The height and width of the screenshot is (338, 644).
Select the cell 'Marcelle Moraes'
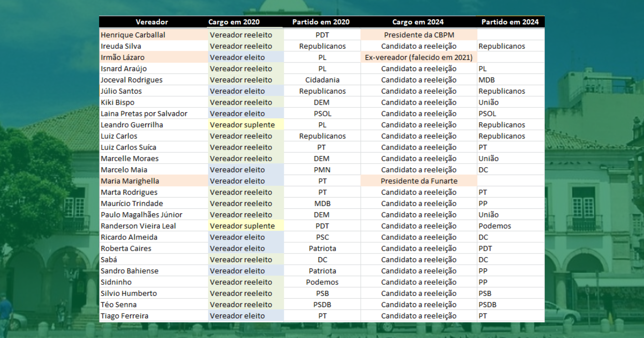tap(153, 159)
